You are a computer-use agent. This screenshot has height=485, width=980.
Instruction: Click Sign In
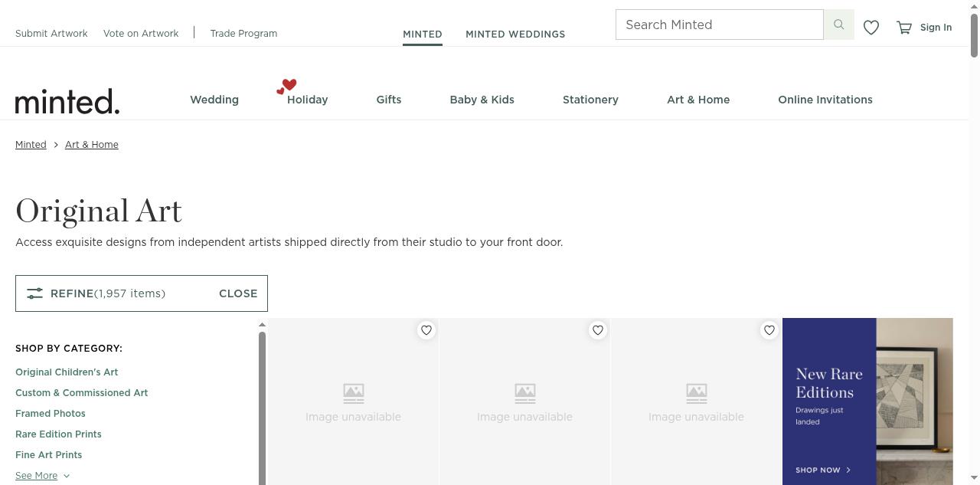point(936,28)
